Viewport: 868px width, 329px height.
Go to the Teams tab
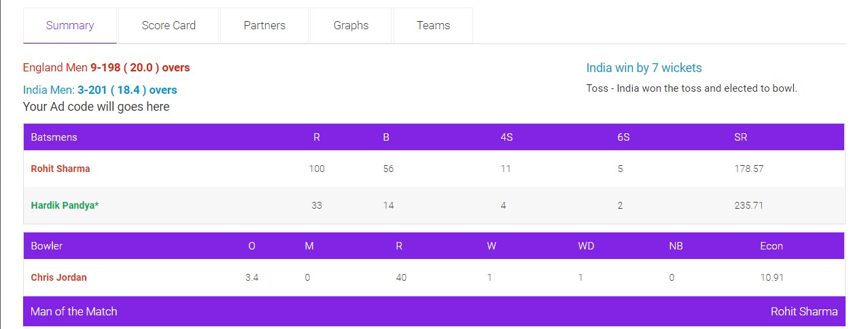pos(433,26)
